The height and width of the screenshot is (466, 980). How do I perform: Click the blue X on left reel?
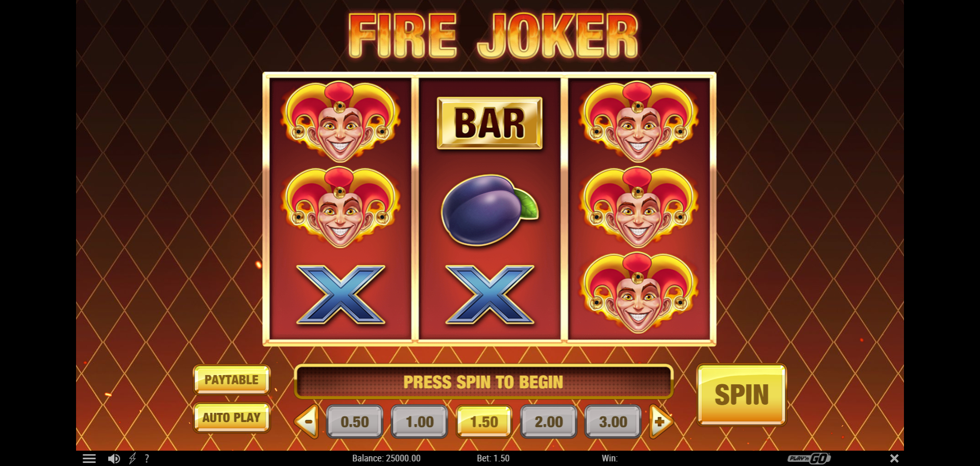click(x=341, y=294)
